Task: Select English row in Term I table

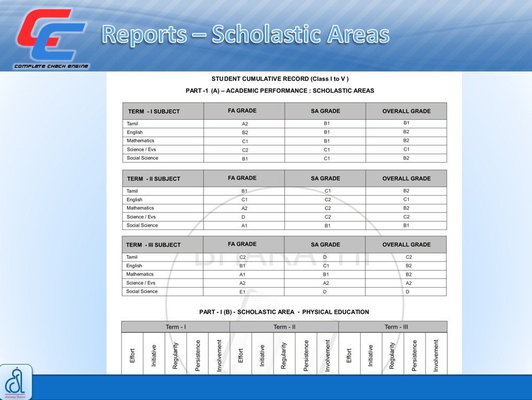Action: [x=285, y=132]
